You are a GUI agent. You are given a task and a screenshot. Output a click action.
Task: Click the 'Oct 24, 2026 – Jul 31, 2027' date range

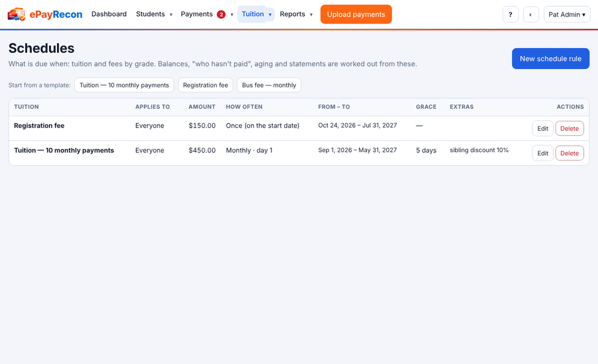[357, 125]
